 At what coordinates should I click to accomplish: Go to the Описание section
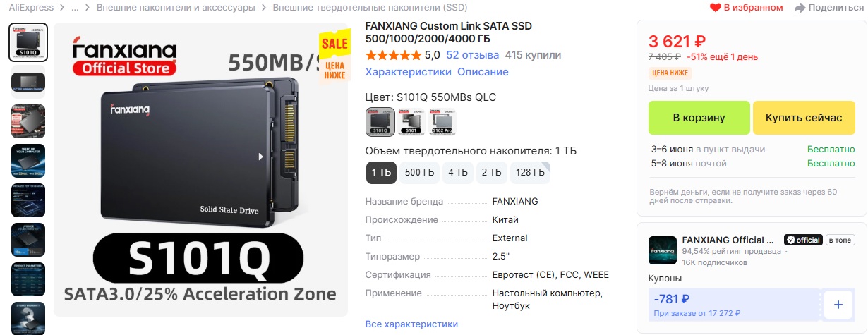tap(483, 72)
